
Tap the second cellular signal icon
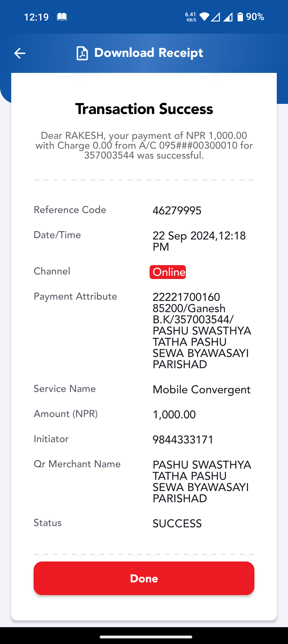pyautogui.click(x=228, y=17)
